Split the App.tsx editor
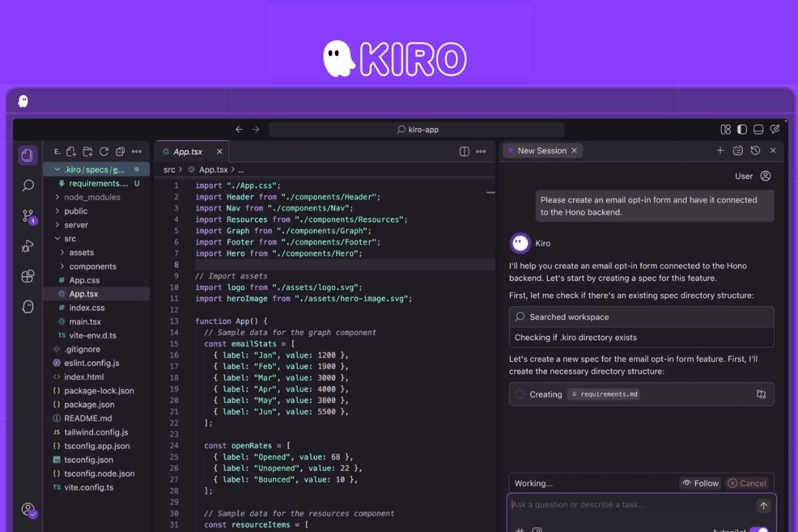Screen dimensions: 798x532 (x=464, y=152)
